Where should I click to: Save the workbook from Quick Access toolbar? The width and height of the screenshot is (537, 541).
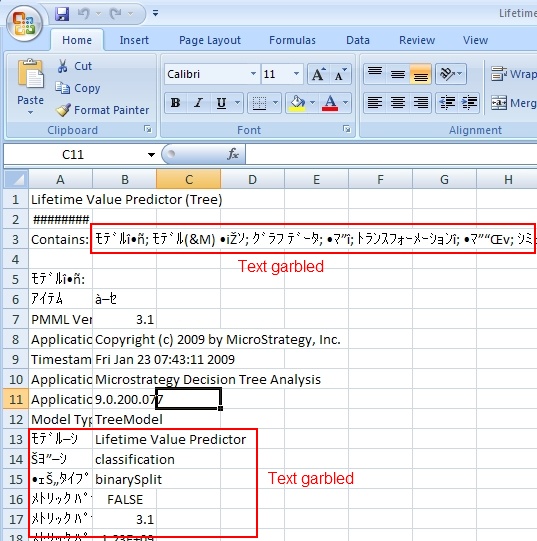click(62, 14)
